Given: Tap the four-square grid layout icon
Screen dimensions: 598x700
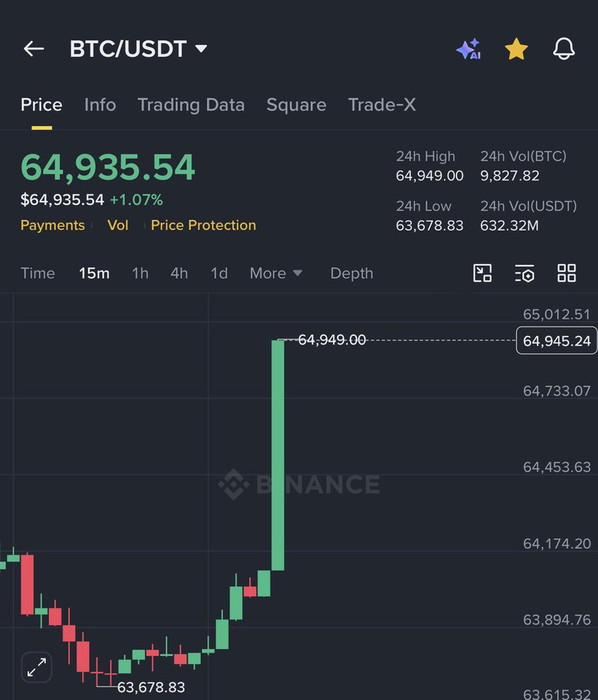Looking at the screenshot, I should (567, 273).
